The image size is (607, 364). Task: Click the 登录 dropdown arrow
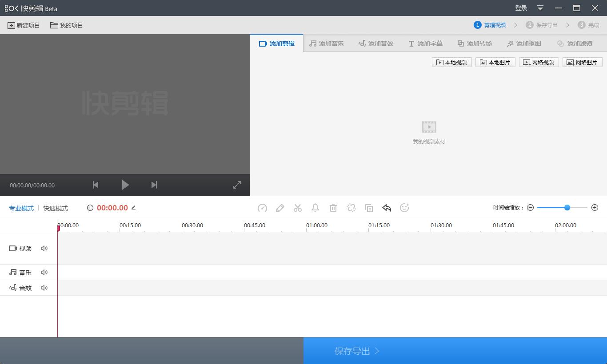540,8
